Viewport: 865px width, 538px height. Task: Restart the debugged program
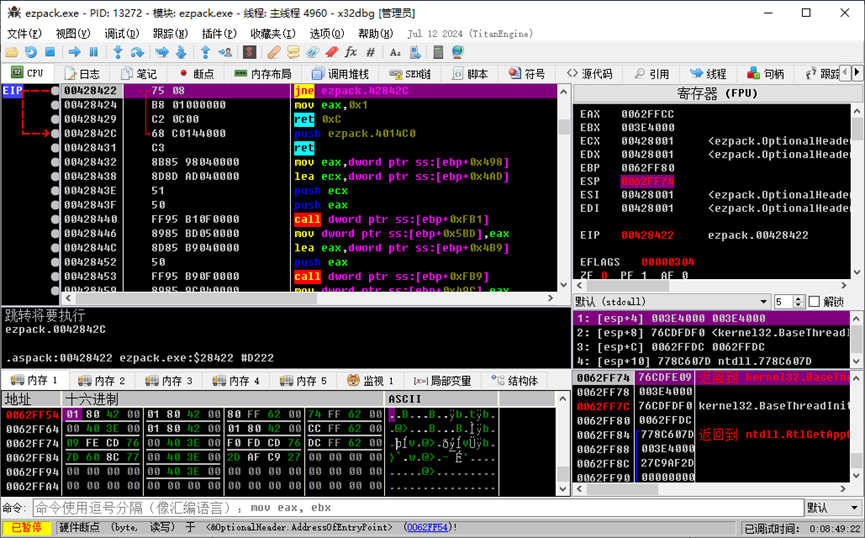pos(31,52)
